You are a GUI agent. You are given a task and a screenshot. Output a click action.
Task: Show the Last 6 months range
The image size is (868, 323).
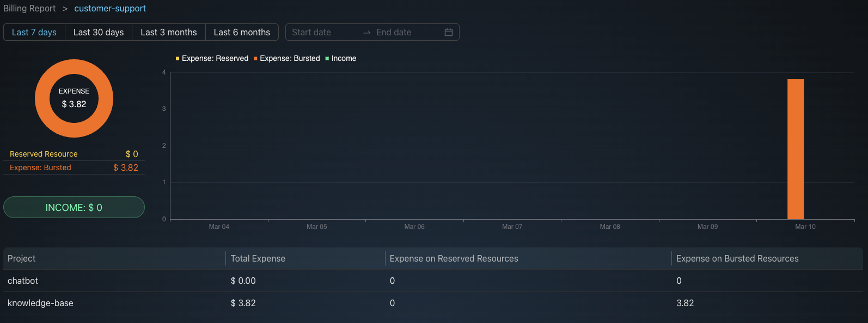(x=242, y=32)
